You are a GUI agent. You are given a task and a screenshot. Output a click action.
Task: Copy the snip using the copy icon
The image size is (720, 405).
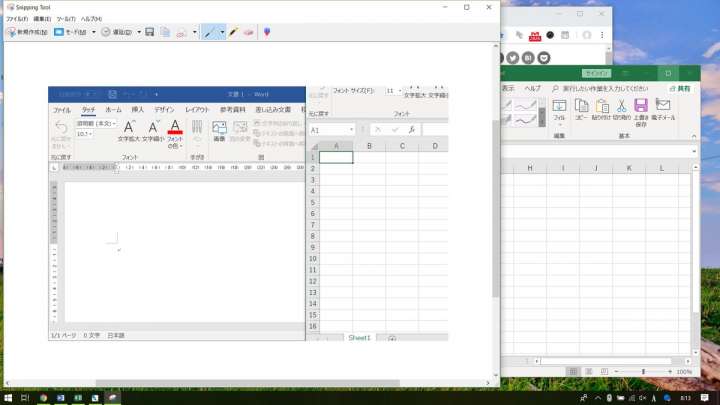(x=165, y=32)
